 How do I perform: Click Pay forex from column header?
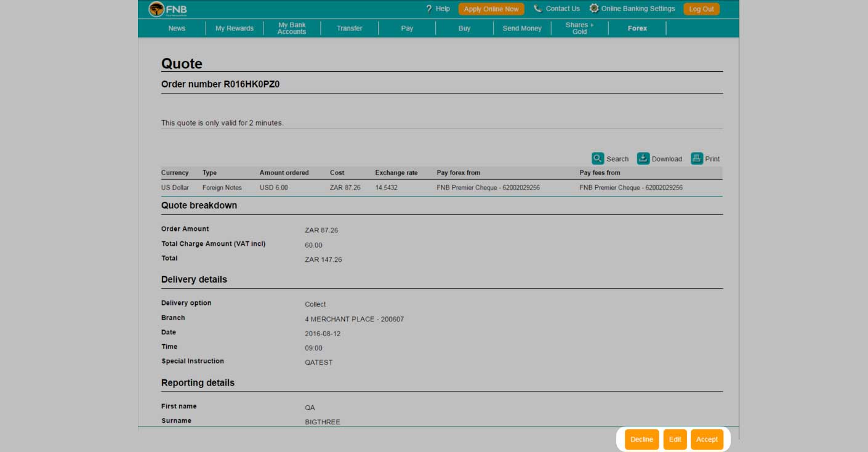(459, 173)
